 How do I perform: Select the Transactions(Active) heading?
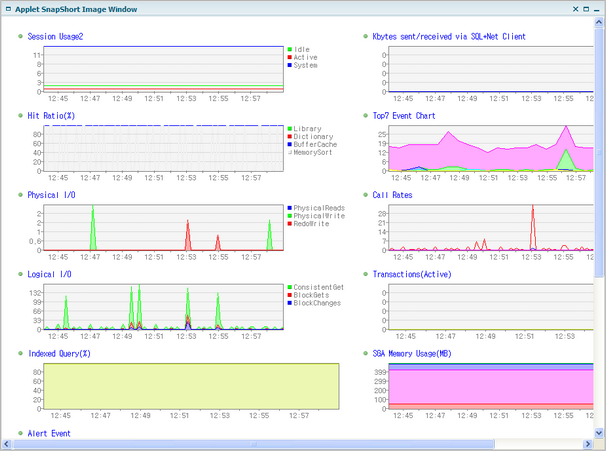[x=412, y=274]
